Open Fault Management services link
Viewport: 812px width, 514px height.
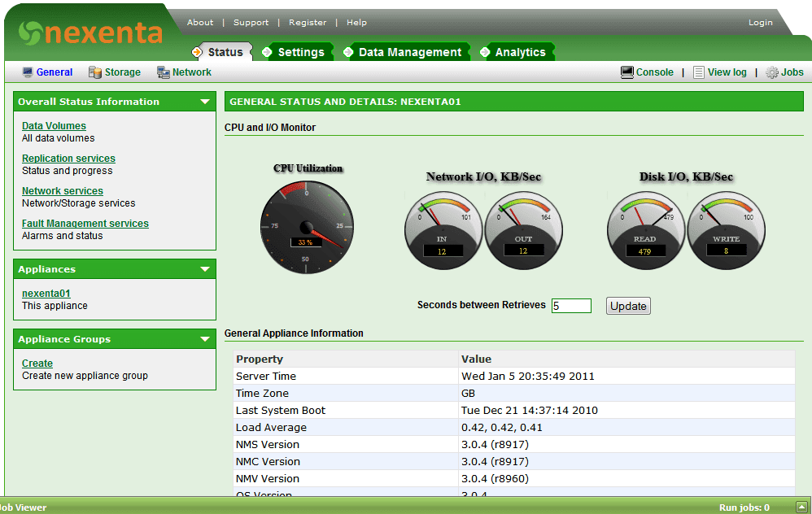[x=85, y=224]
